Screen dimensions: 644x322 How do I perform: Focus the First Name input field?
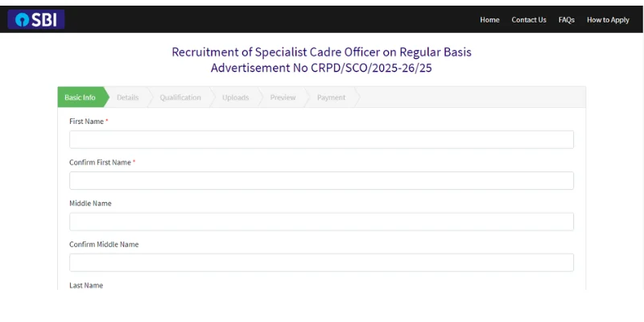pos(321,140)
